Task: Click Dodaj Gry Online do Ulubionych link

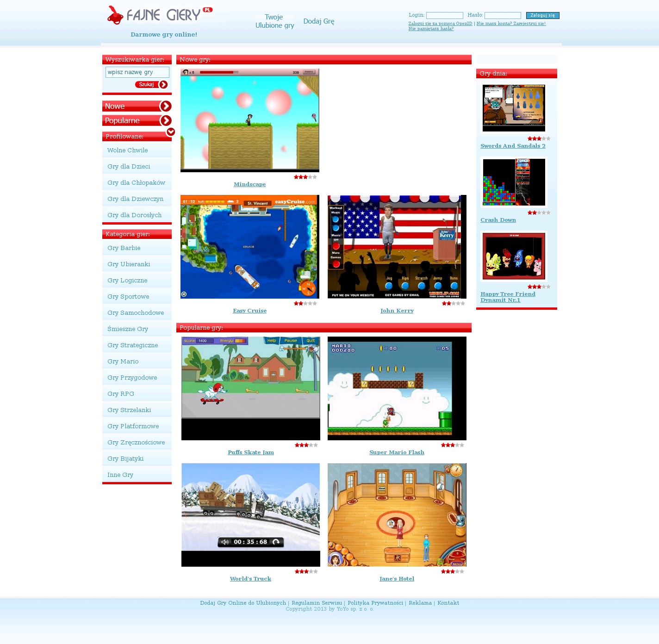Action: pos(243,603)
